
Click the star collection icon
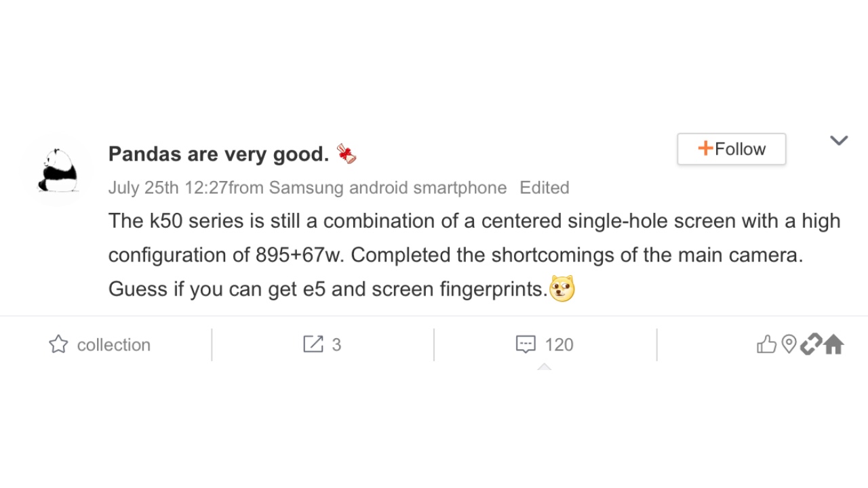pyautogui.click(x=58, y=344)
